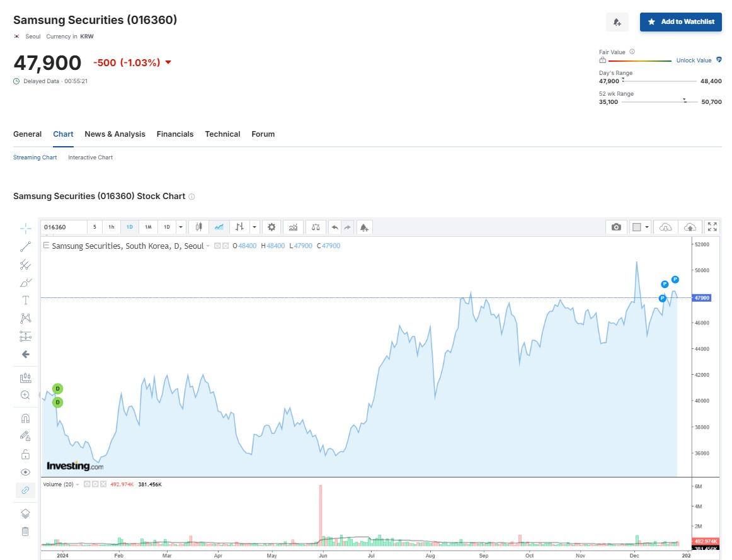Image resolution: width=732 pixels, height=560 pixels.
Task: Toggle visibility of Samsung Securities series
Action: [x=217, y=246]
